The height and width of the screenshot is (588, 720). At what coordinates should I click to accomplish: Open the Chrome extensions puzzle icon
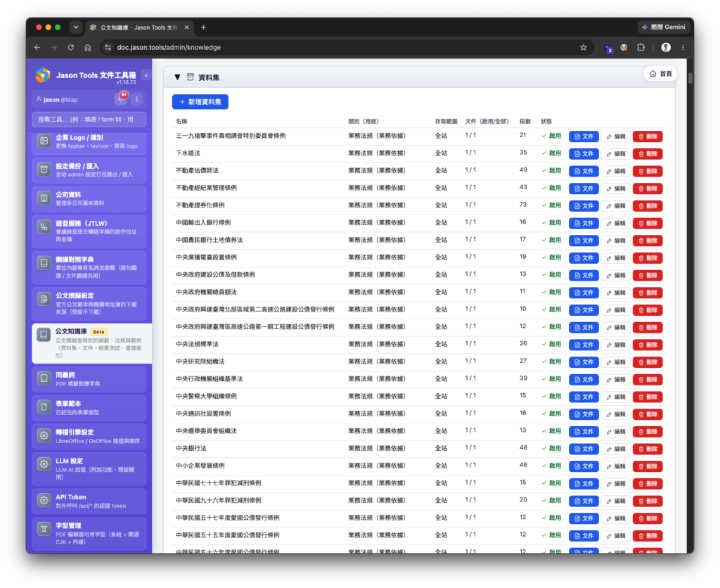pyautogui.click(x=641, y=47)
